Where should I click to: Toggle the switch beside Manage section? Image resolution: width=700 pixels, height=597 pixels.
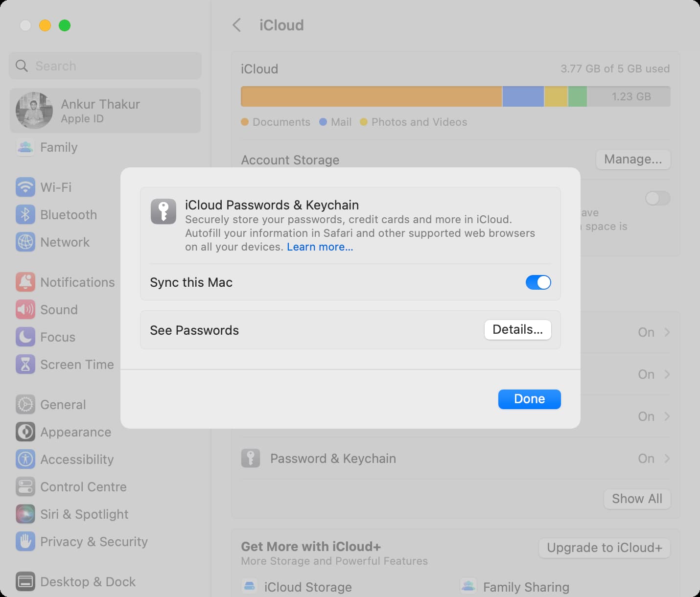pos(657,198)
